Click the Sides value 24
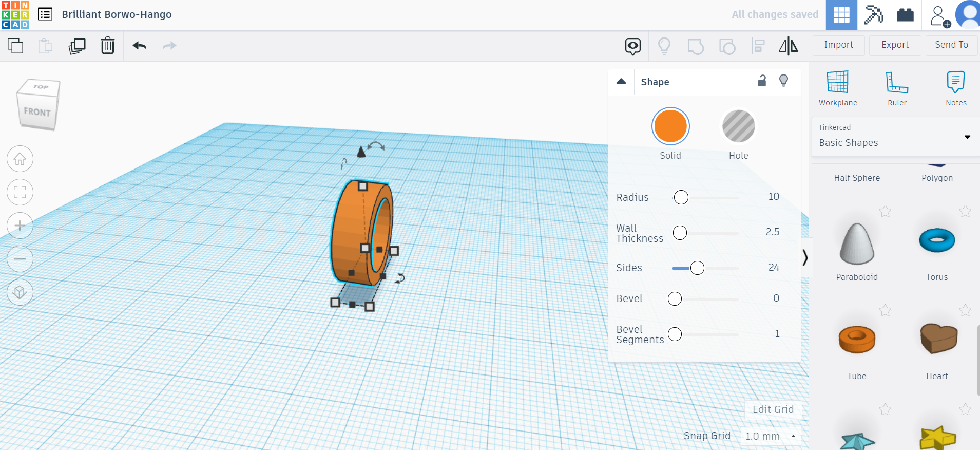The height and width of the screenshot is (450, 980). pyautogui.click(x=774, y=268)
